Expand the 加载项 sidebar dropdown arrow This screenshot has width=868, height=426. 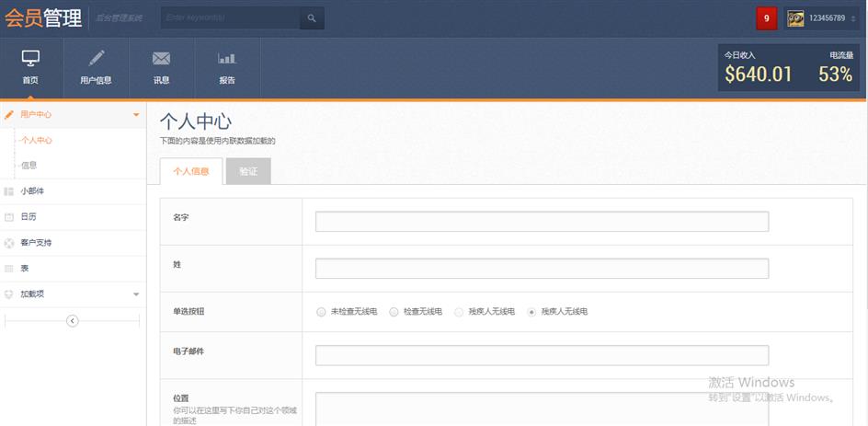point(136,294)
